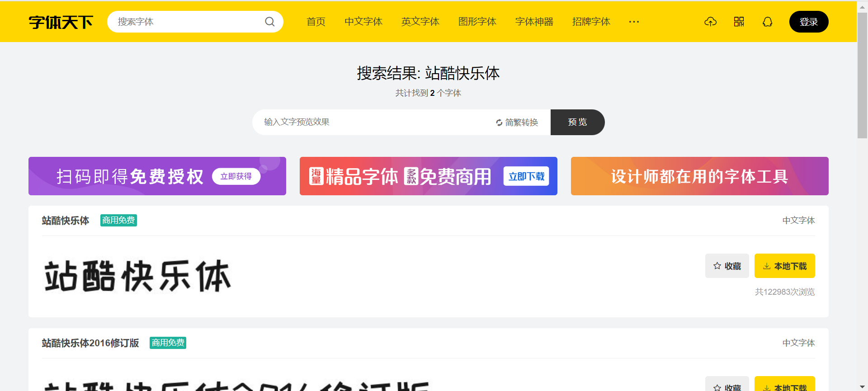Click the 简繁转换 refresh icon
The image size is (868, 391).
499,122
